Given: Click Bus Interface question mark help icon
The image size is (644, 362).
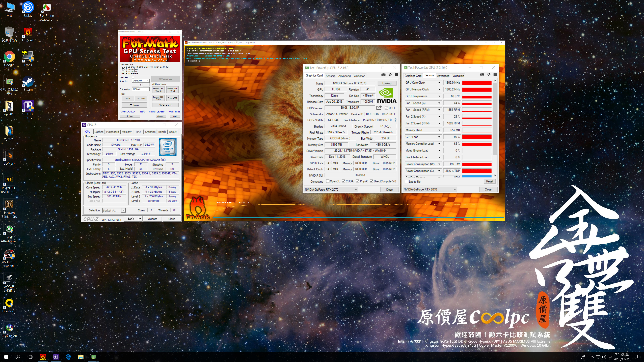Looking at the screenshot, I should point(395,120).
